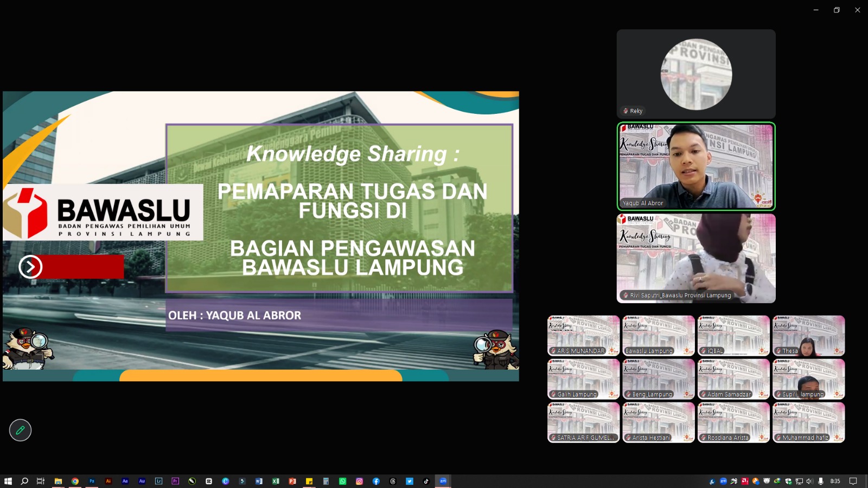The image size is (868, 488).
Task: Launch Adobe Audition from the taskbar
Action: 142,481
